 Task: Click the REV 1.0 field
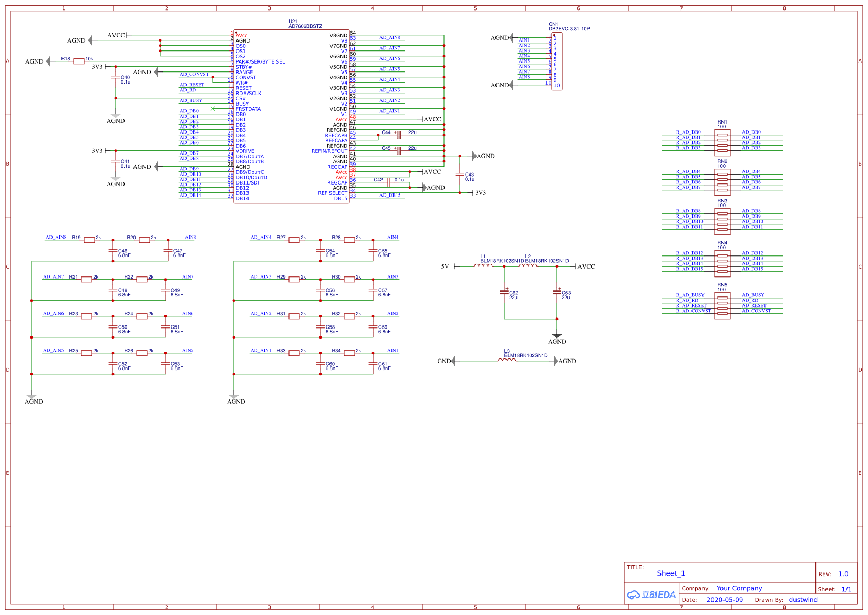(x=843, y=573)
